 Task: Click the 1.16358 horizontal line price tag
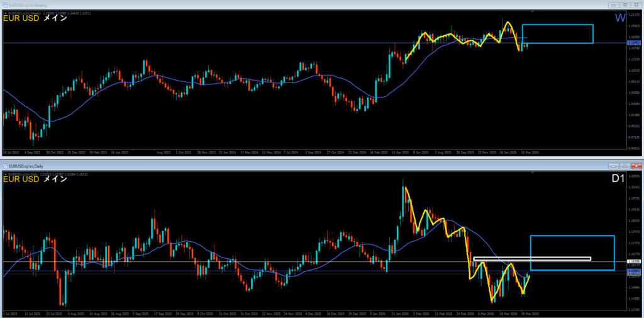[634, 261]
